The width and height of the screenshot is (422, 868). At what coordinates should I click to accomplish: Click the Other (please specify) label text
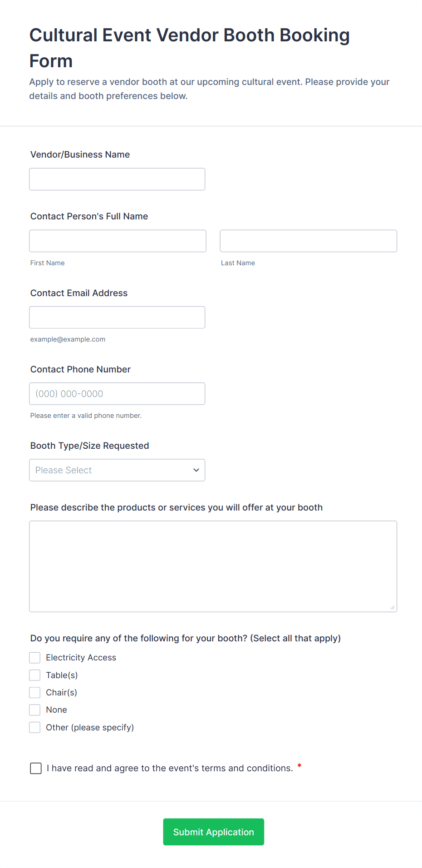(90, 728)
